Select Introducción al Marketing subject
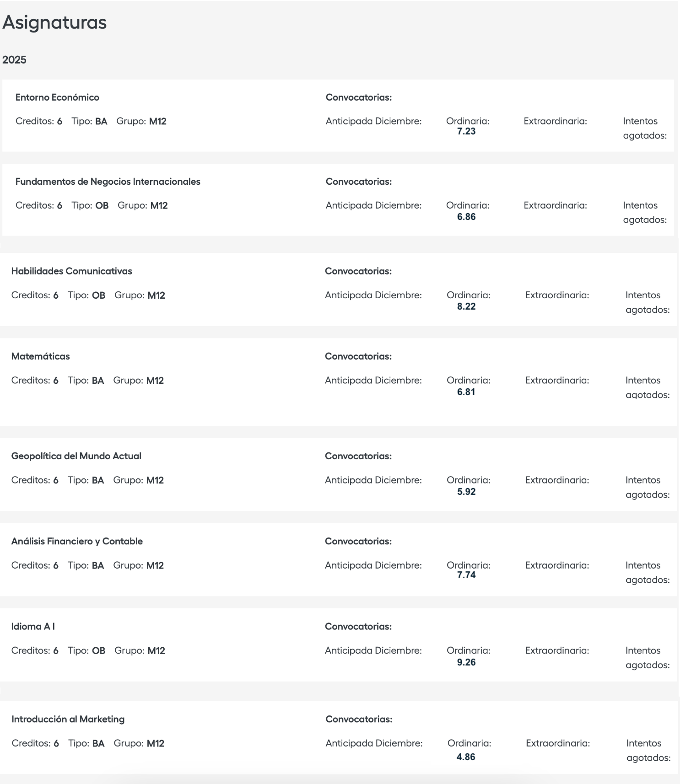The height and width of the screenshot is (784, 680). click(68, 719)
